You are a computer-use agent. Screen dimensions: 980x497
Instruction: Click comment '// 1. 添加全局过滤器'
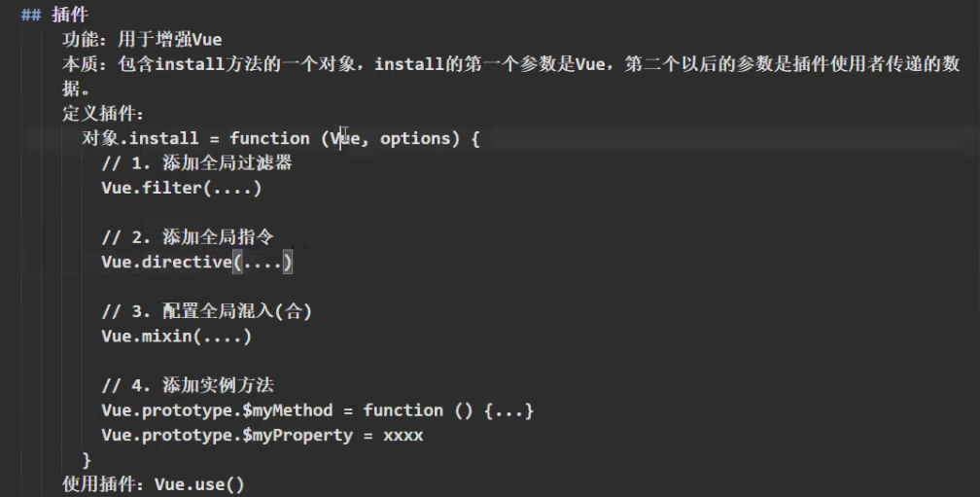196,163
